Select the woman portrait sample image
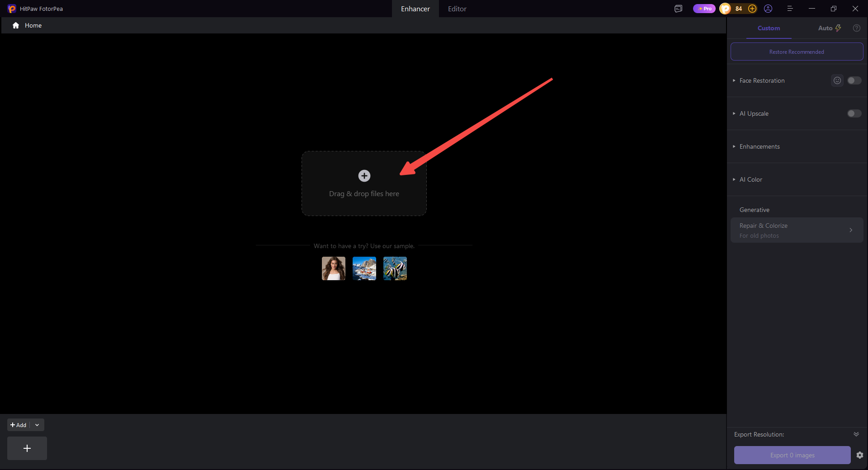The width and height of the screenshot is (868, 470). click(x=334, y=268)
